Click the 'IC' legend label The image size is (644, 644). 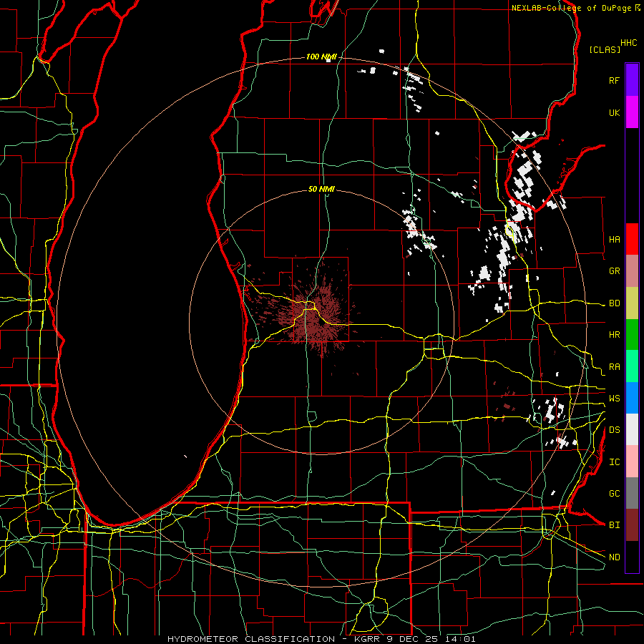615,462
